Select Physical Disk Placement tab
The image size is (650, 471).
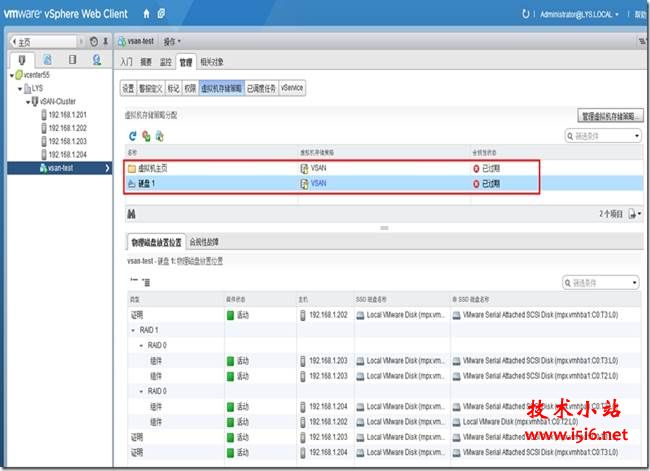[156, 242]
